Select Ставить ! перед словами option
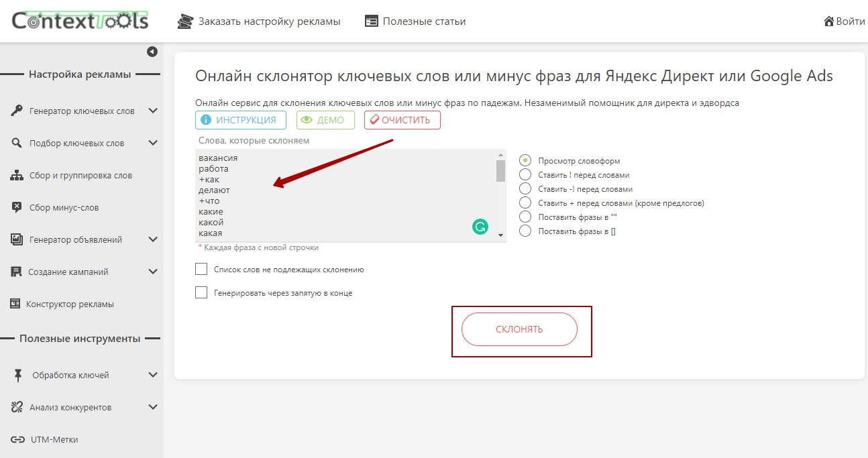Screen dimensions: 868x458 click(x=525, y=175)
